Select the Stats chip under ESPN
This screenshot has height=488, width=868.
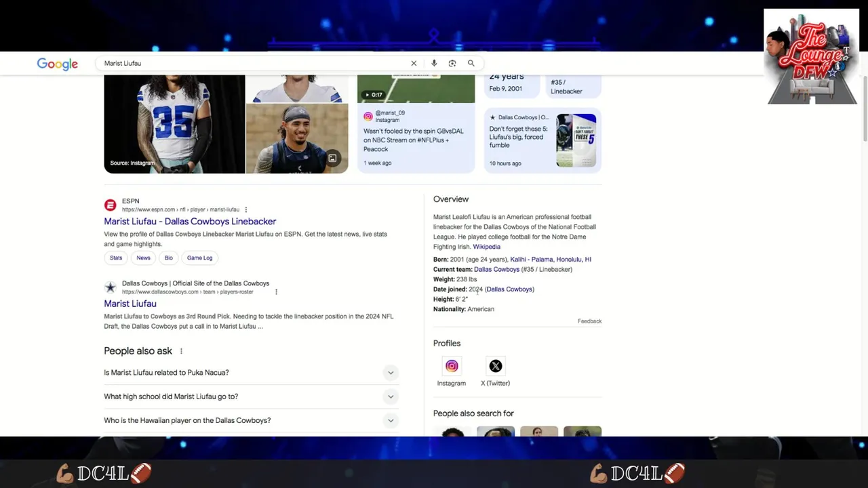pyautogui.click(x=116, y=258)
